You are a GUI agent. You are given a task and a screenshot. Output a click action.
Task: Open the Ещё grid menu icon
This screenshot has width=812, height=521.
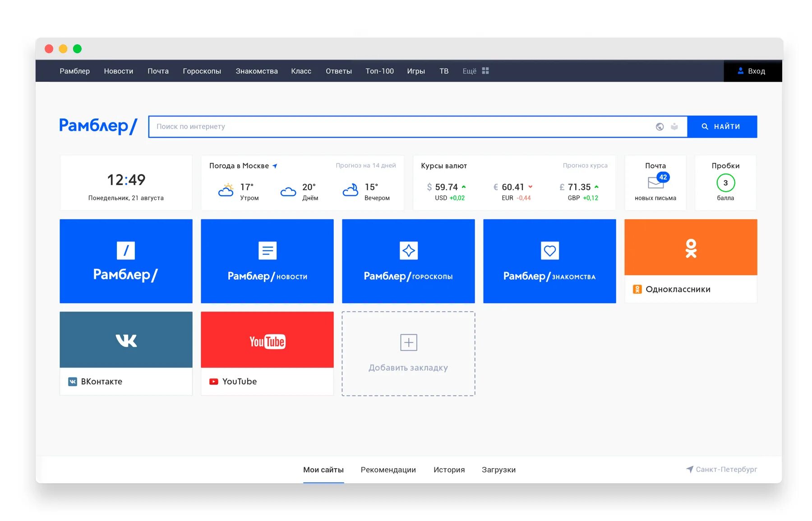tap(485, 71)
